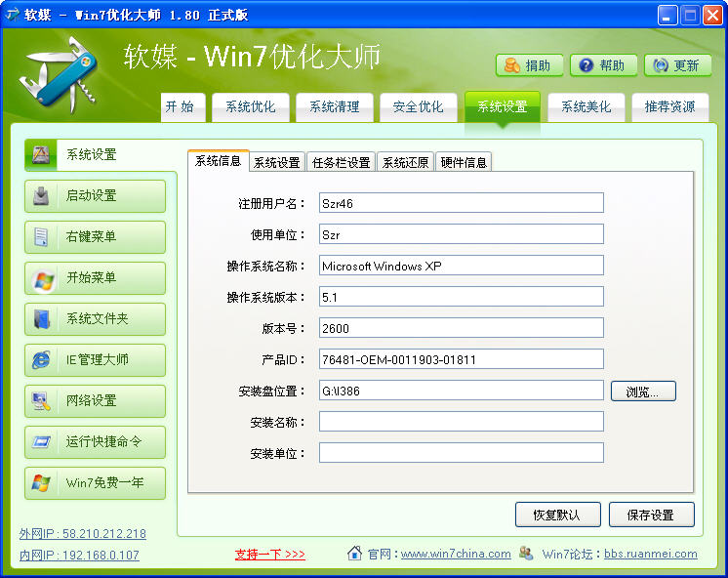Click the 启动设置 sidebar icon
728x578 pixels.
click(x=41, y=196)
